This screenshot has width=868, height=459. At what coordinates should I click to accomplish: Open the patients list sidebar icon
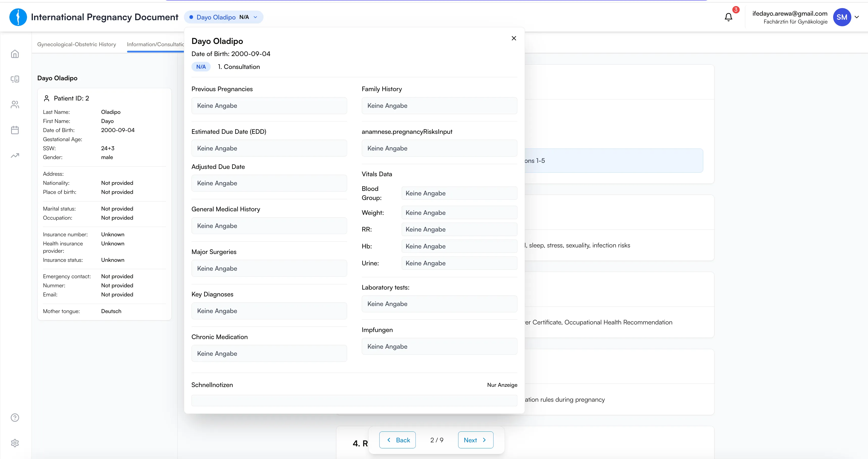tap(15, 105)
